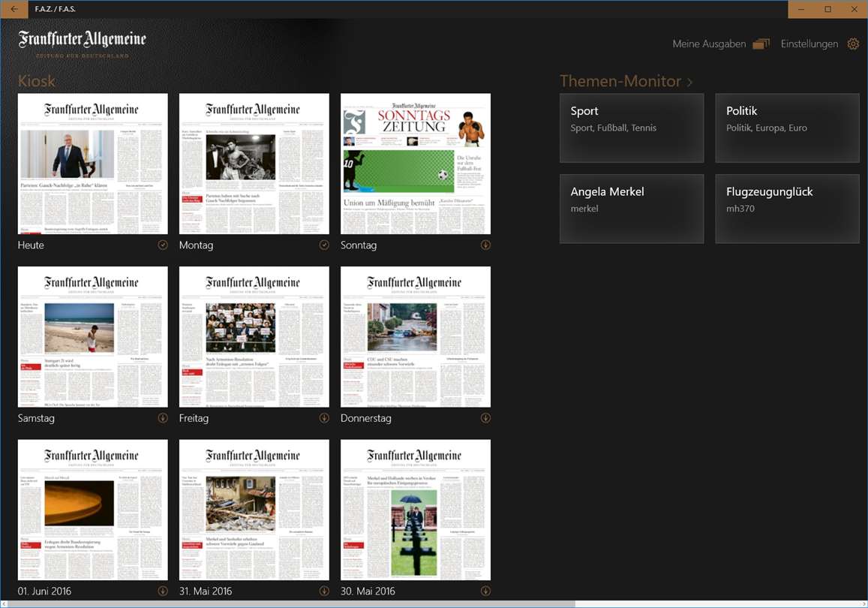Open the 31. Mai 2016 cover
Image resolution: width=868 pixels, height=608 pixels.
click(254, 510)
